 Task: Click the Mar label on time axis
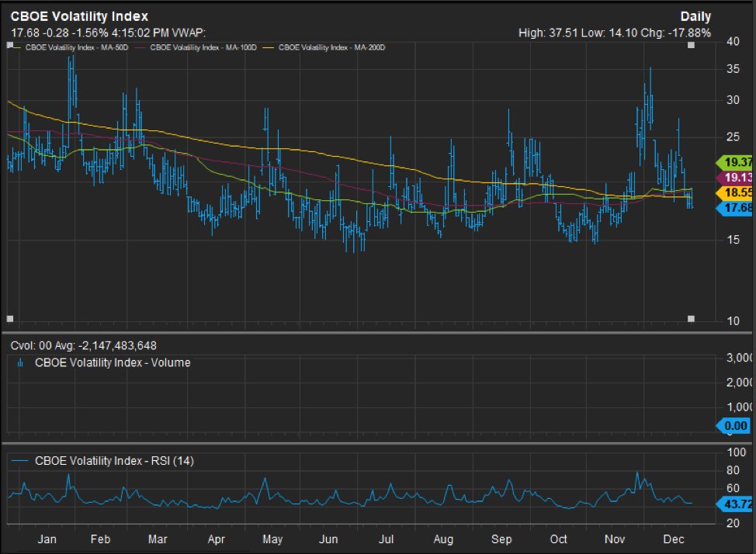point(158,539)
